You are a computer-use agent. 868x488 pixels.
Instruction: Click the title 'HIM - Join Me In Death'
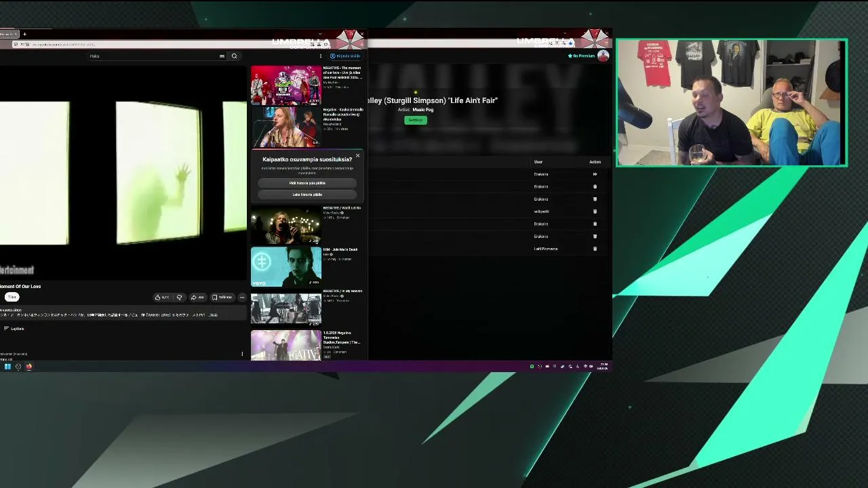[x=340, y=249]
